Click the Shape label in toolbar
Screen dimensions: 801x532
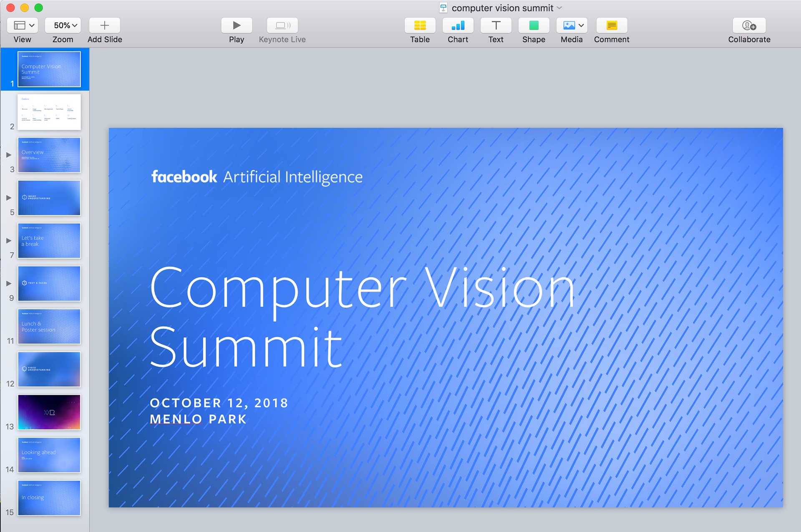(534, 40)
